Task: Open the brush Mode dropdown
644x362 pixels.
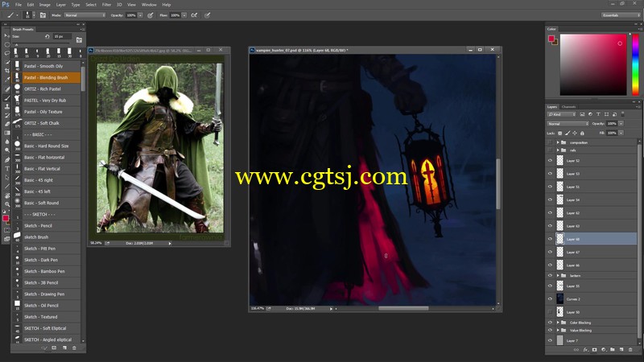Action: [85, 15]
